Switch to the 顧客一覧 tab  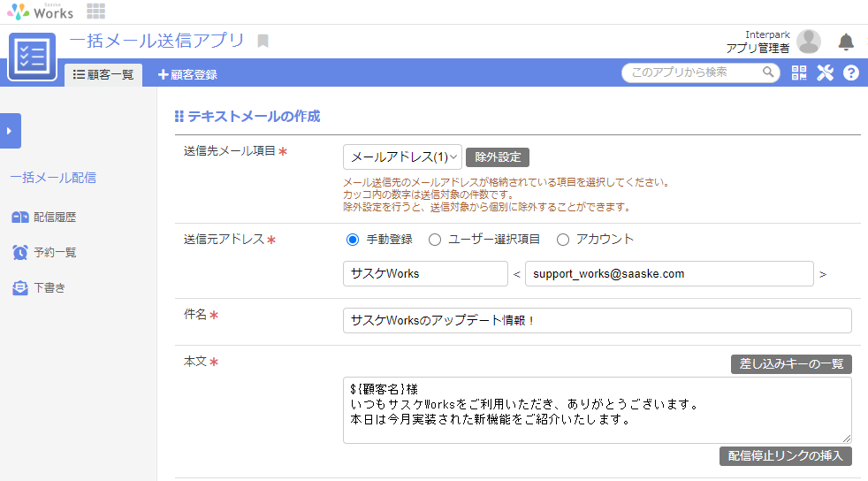pos(103,75)
